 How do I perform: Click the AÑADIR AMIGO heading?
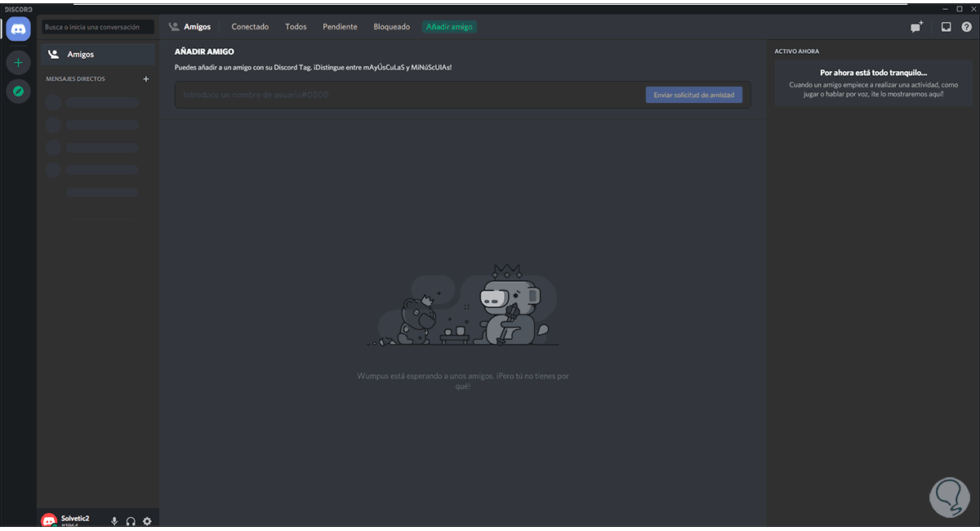click(x=204, y=51)
